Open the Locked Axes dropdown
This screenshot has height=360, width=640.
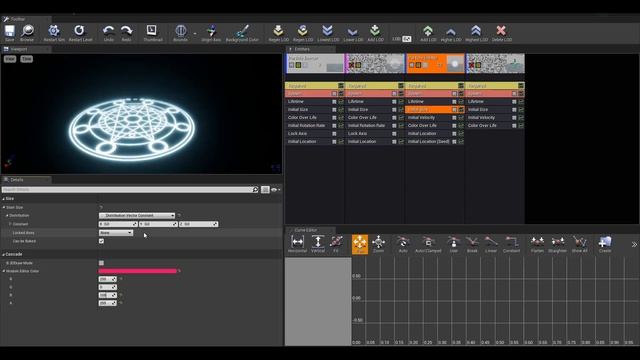tap(116, 233)
